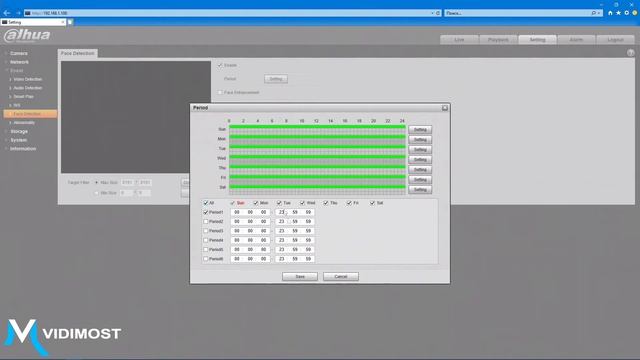
Task: Expand the Camera menu in sidebar
Action: 19,53
